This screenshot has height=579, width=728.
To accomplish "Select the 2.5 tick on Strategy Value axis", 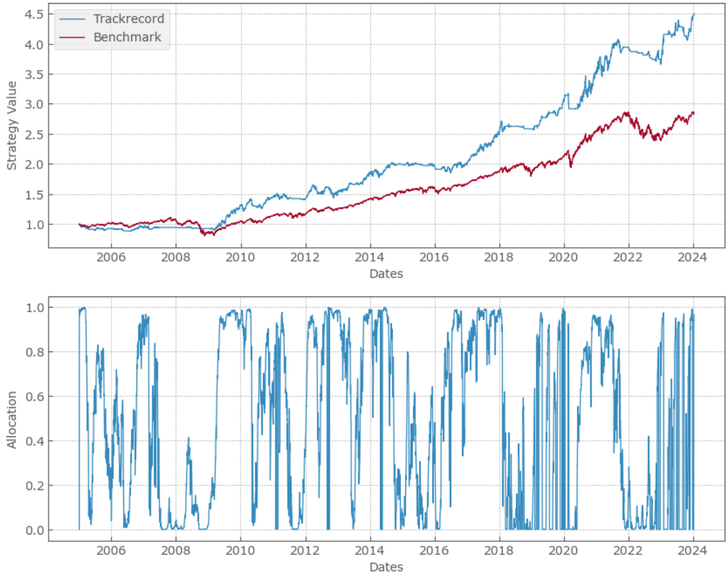I will pyautogui.click(x=34, y=134).
